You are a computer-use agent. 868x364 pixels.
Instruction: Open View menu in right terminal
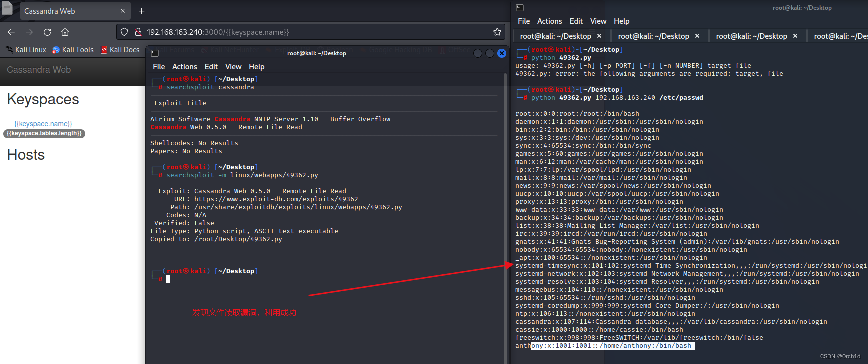tap(598, 21)
